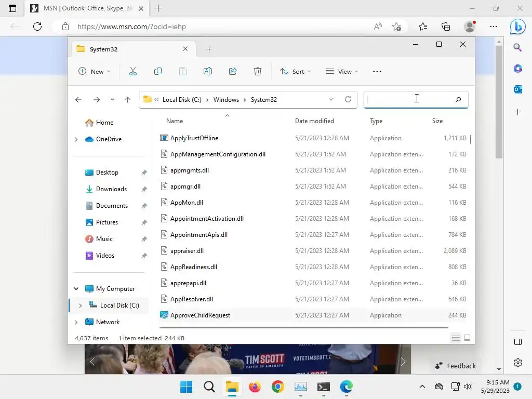The image size is (532, 399).
Task: Open the Bing chat sidebar button
Action: point(518,26)
